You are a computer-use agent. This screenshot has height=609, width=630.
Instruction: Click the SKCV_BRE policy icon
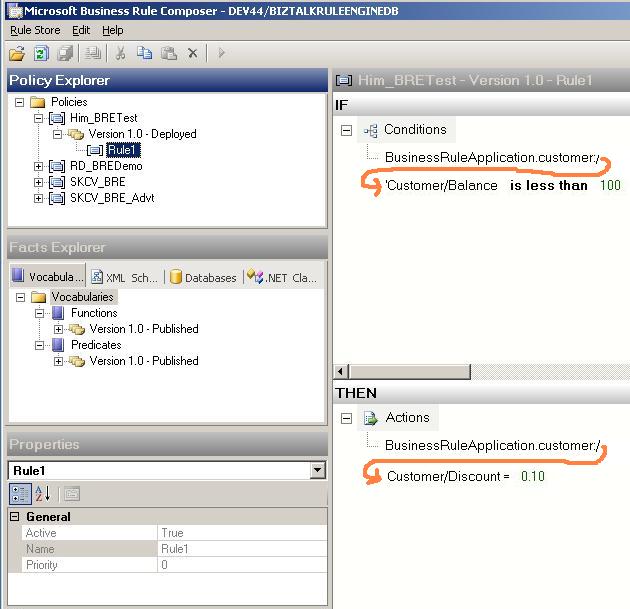[x=57, y=182]
